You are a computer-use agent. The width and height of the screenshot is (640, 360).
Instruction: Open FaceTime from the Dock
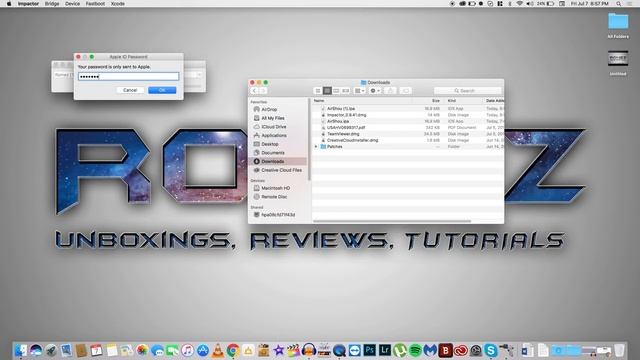coord(172,350)
